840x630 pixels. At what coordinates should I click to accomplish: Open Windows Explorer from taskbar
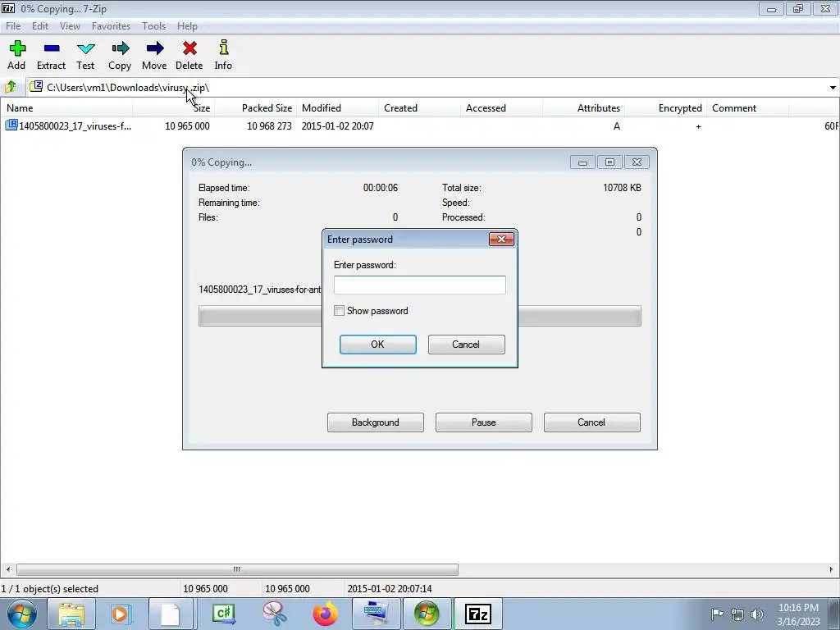[71, 614]
